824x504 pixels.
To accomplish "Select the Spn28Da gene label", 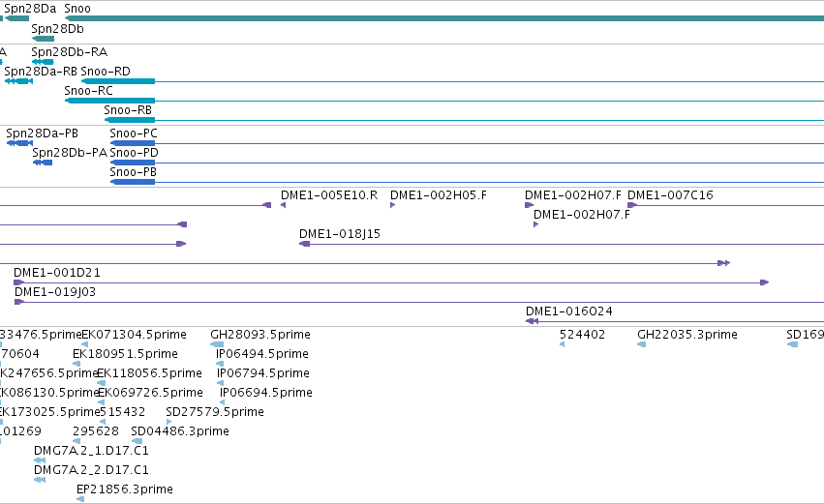I will click(30, 9).
